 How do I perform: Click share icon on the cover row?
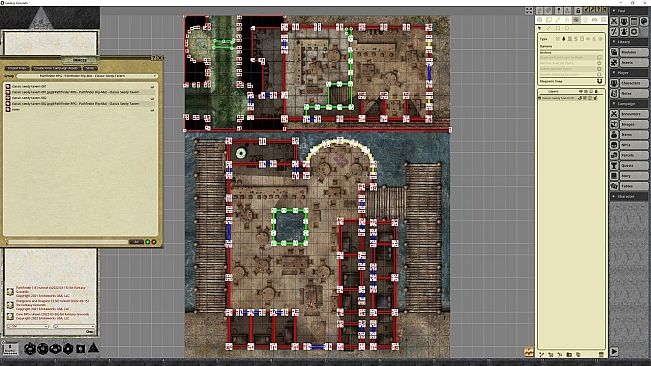(x=152, y=110)
